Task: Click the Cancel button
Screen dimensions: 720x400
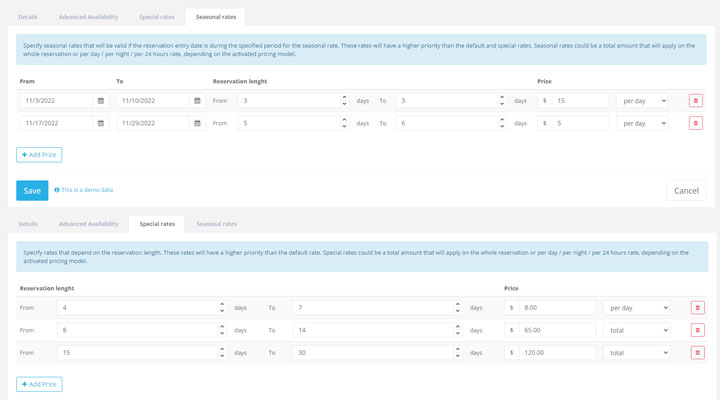Action: click(686, 190)
